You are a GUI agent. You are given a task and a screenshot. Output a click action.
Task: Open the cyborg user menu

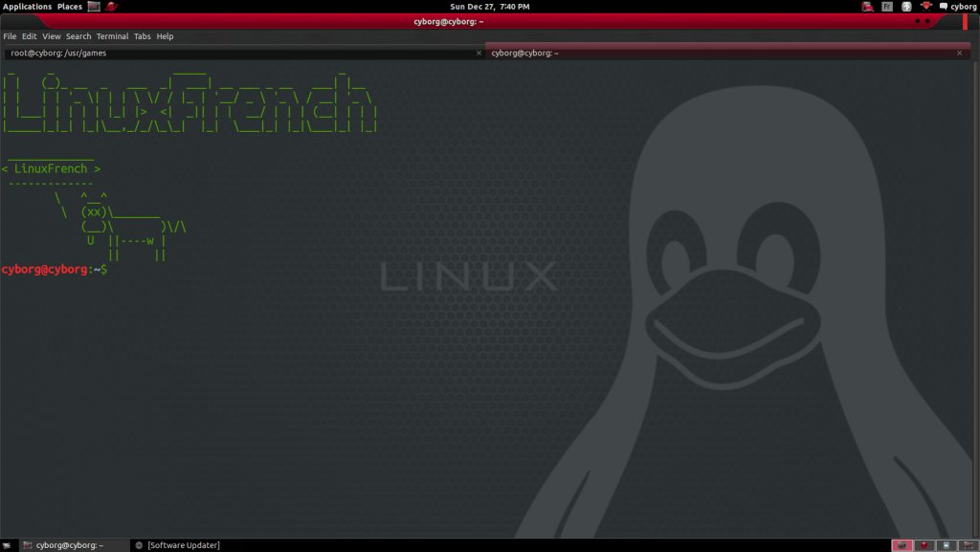point(963,7)
